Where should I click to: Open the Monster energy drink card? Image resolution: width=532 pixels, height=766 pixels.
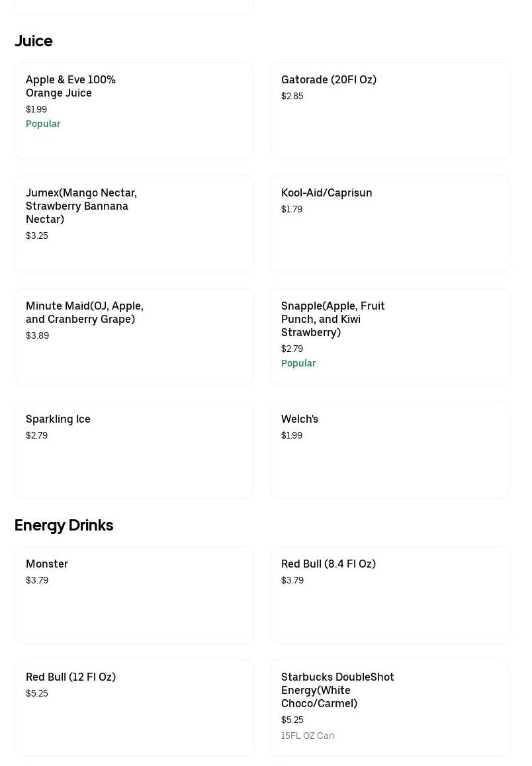click(x=134, y=595)
